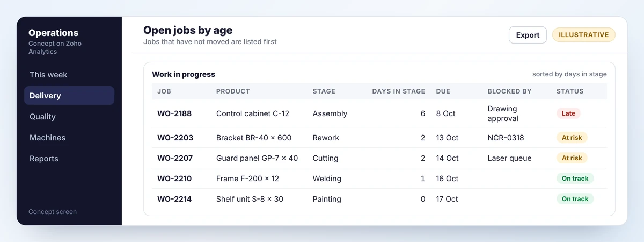644x242 pixels.
Task: Click the Welding stage cell
Action: tap(327, 179)
